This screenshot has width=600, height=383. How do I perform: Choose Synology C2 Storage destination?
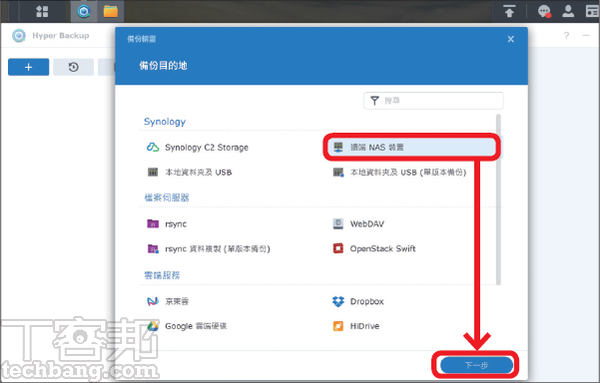(206, 147)
